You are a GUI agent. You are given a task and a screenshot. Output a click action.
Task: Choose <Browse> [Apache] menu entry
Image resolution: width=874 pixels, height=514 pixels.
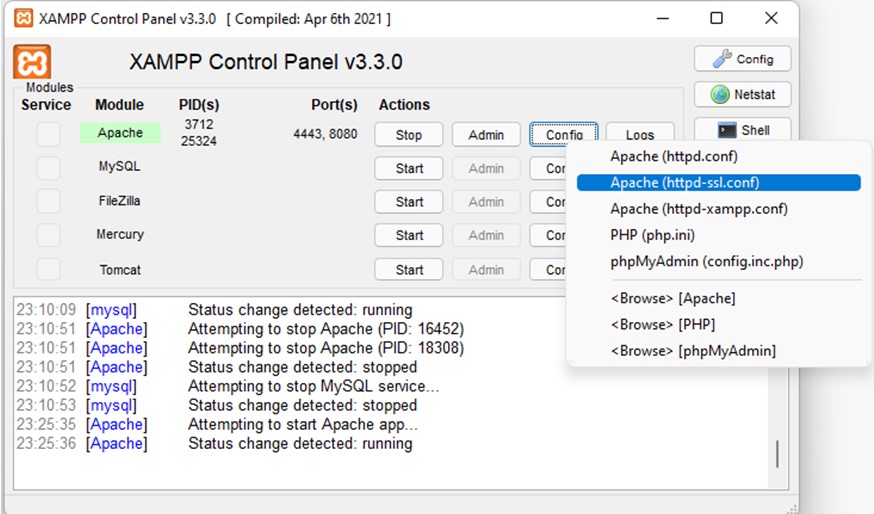point(718,298)
